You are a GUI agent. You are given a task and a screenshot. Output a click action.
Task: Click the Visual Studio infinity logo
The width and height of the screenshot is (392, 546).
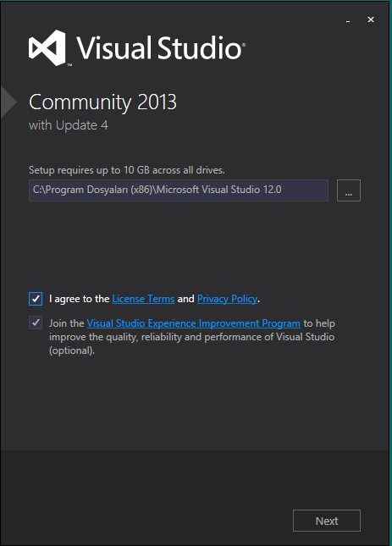47,47
